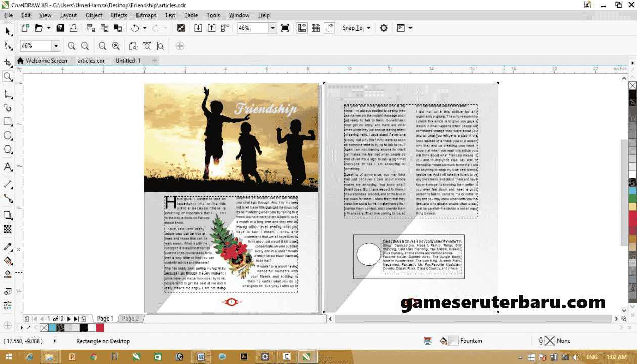The width and height of the screenshot is (637, 364).
Task: Select the Color Eyedropper tool
Action: point(8,247)
